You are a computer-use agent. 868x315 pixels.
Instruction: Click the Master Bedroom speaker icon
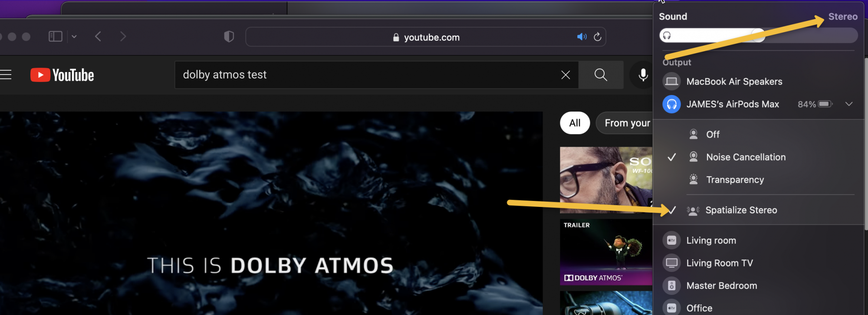pyautogui.click(x=671, y=285)
